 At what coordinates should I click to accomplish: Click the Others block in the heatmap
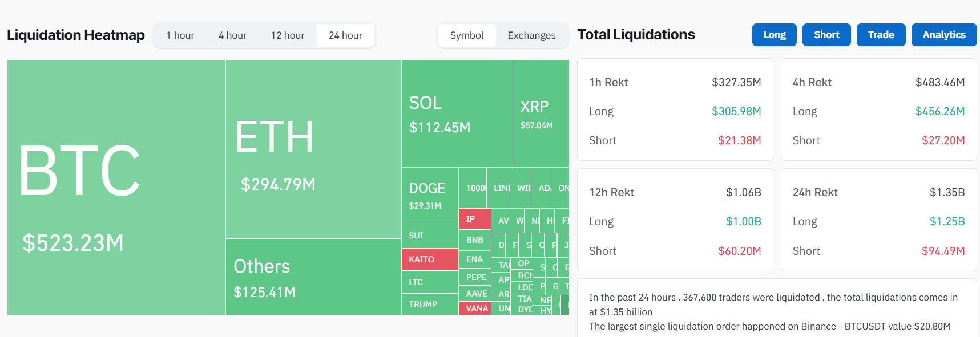click(313, 274)
